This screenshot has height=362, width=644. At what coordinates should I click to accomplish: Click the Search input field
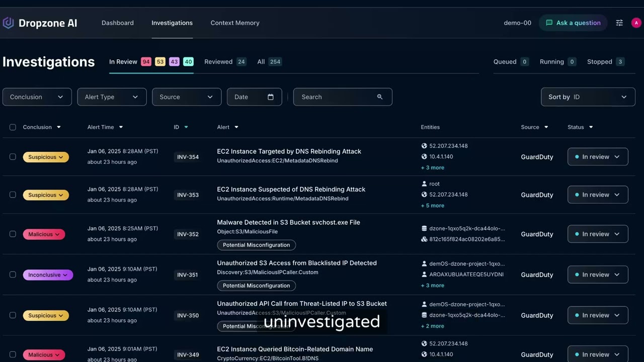click(x=343, y=97)
